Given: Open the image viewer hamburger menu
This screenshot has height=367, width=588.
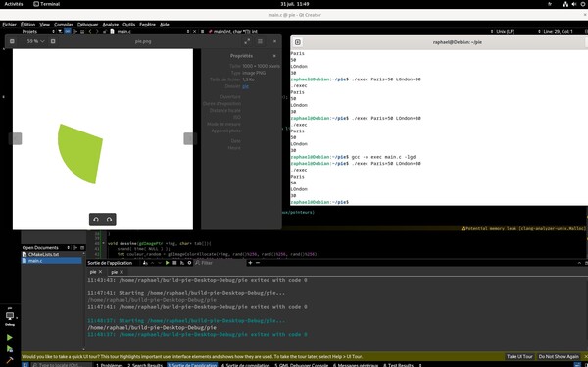Looking at the screenshot, I should tap(260, 41).
